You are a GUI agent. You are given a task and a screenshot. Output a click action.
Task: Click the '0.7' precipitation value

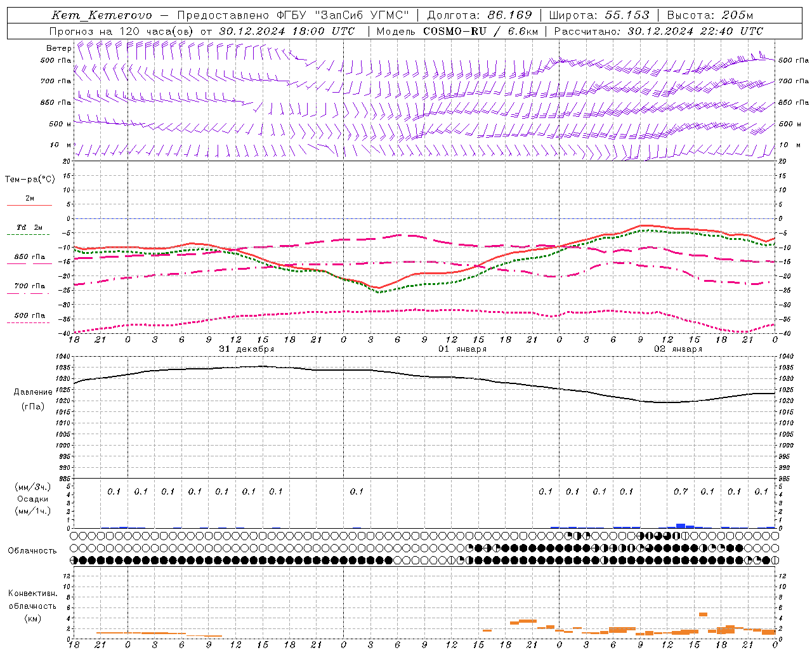click(680, 492)
